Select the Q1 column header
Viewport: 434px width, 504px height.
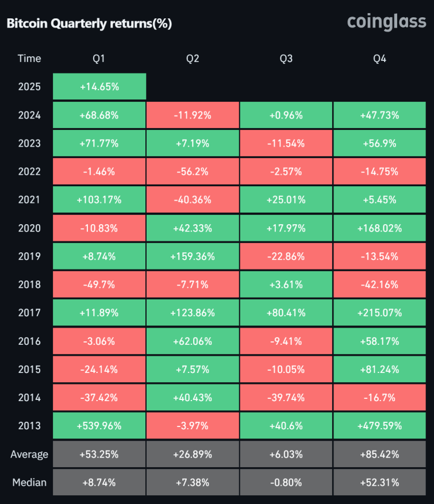pyautogui.click(x=99, y=58)
